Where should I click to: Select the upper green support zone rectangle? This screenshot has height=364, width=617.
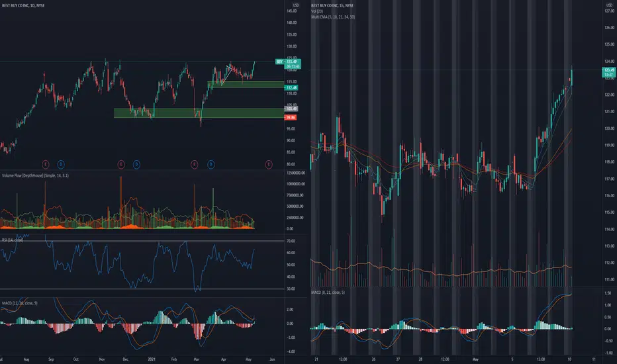pyautogui.click(x=246, y=84)
